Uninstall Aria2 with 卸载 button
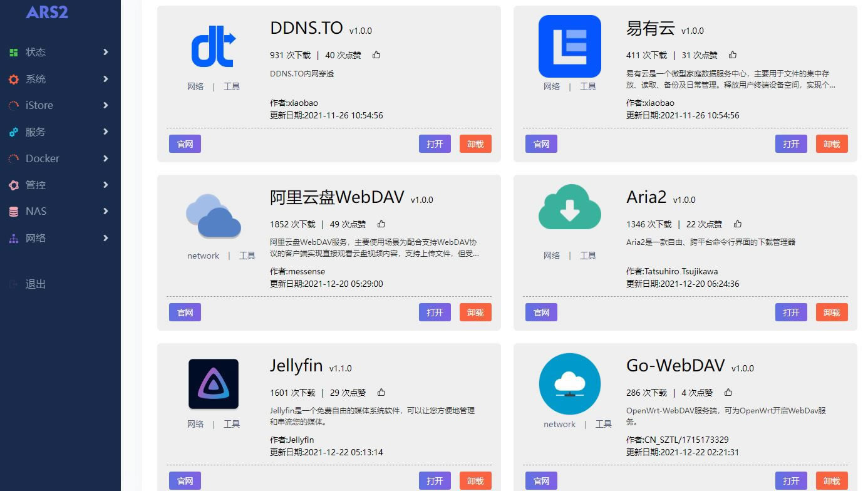 (x=832, y=313)
